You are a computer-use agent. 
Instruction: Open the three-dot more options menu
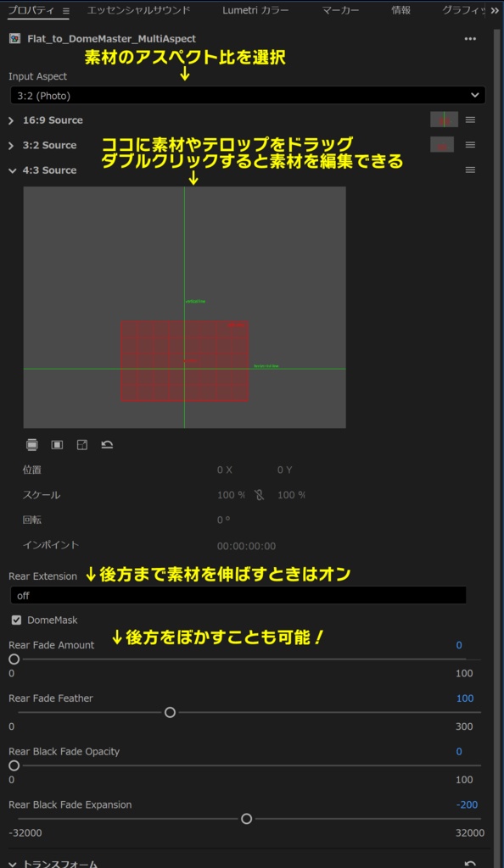470,39
